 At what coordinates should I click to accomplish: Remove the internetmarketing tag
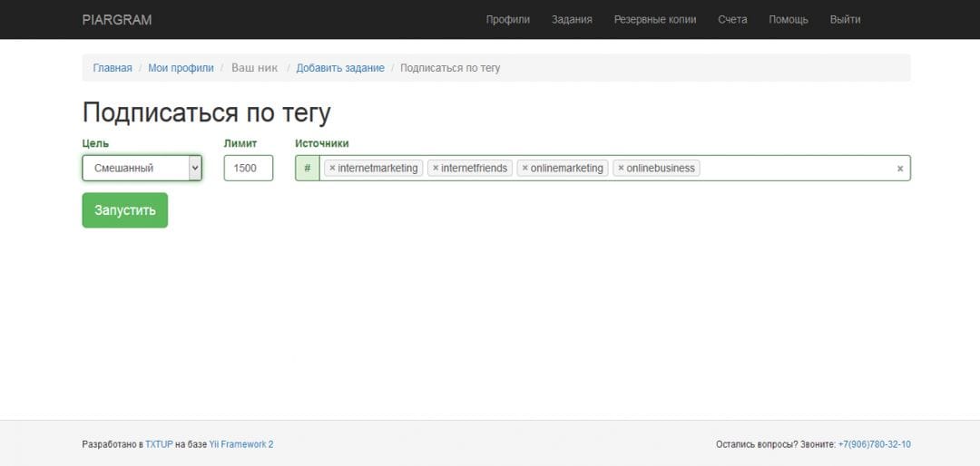[x=332, y=168]
